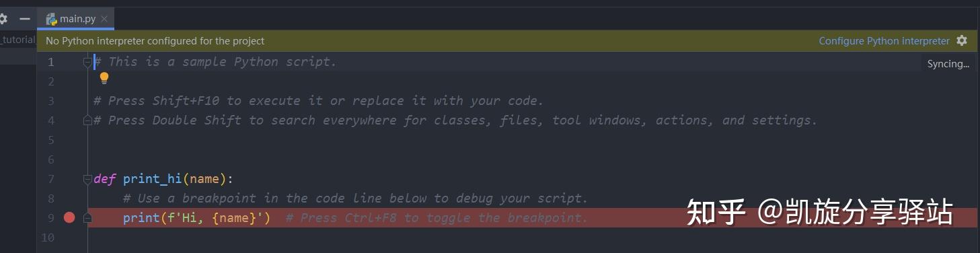The height and width of the screenshot is (253, 980).
Task: Click the project panel gear icon
Action: click(3, 19)
